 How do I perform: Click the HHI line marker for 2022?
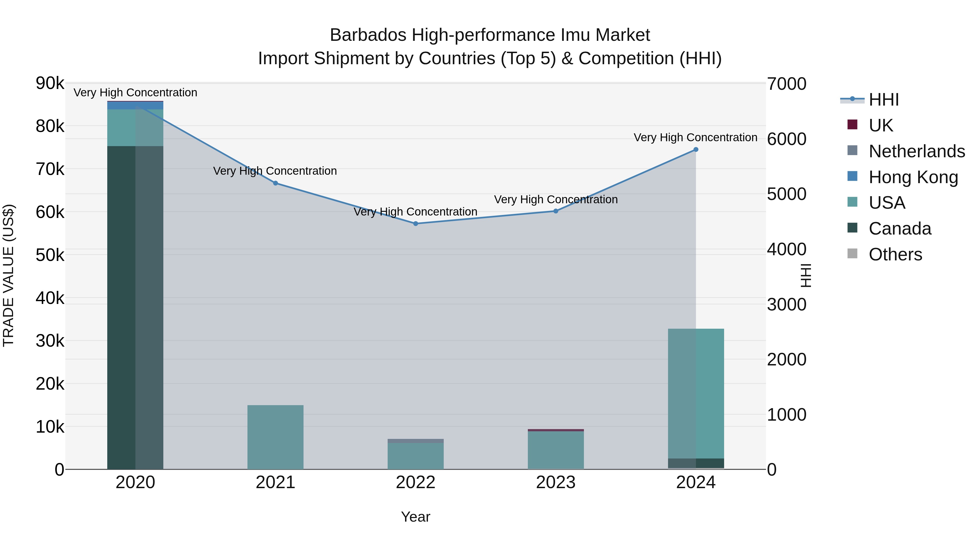coord(415,224)
